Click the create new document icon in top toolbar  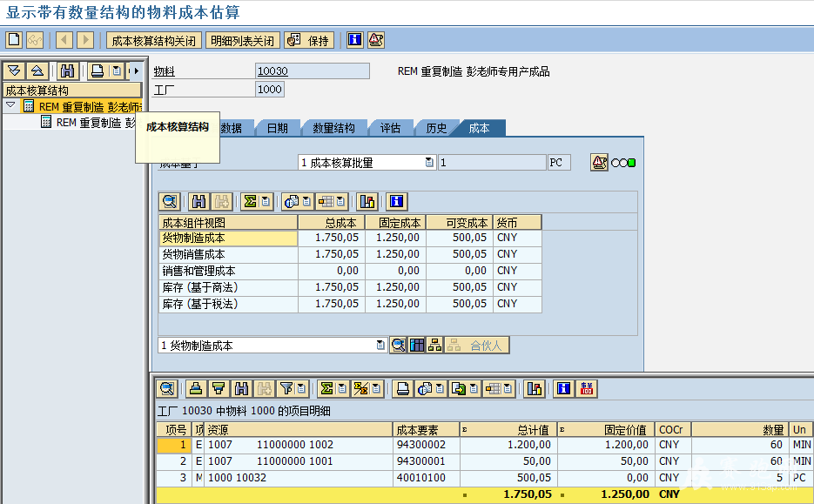pos(14,40)
